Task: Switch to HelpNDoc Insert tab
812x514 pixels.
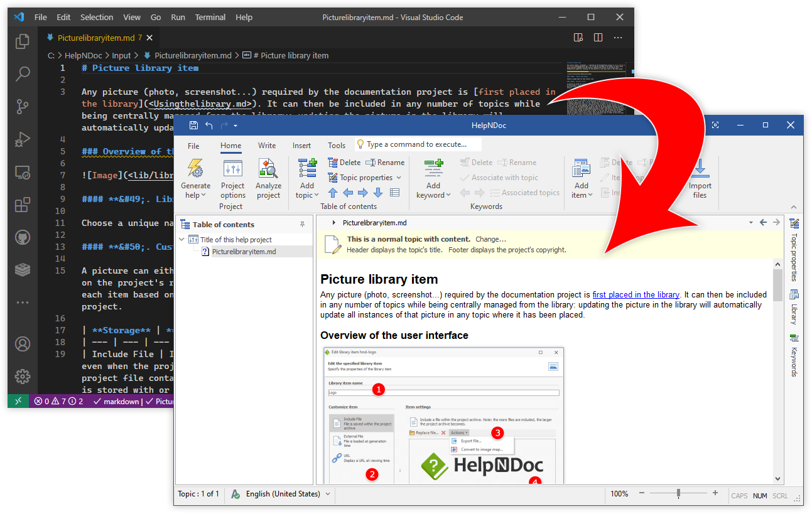Action: 301,146
